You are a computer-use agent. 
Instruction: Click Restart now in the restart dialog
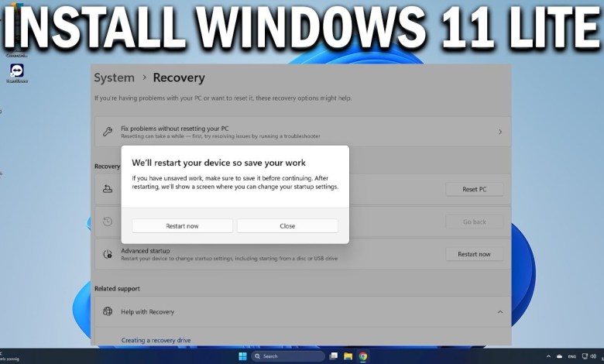click(182, 226)
